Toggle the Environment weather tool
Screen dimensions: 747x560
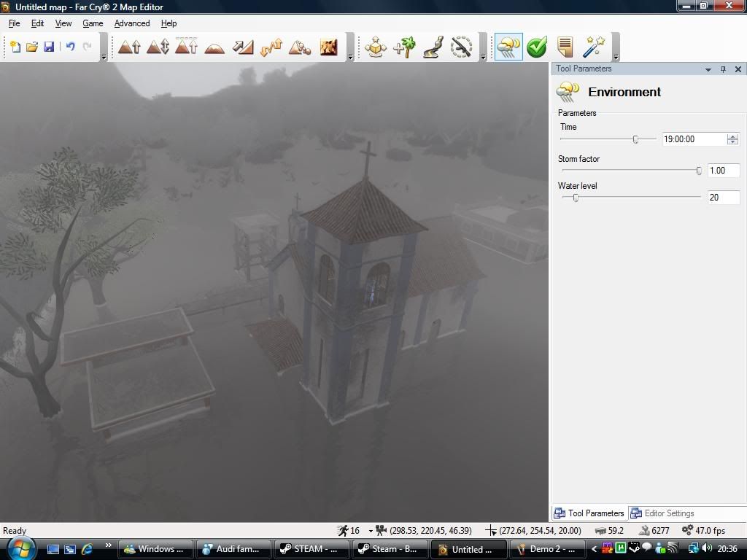(x=508, y=47)
